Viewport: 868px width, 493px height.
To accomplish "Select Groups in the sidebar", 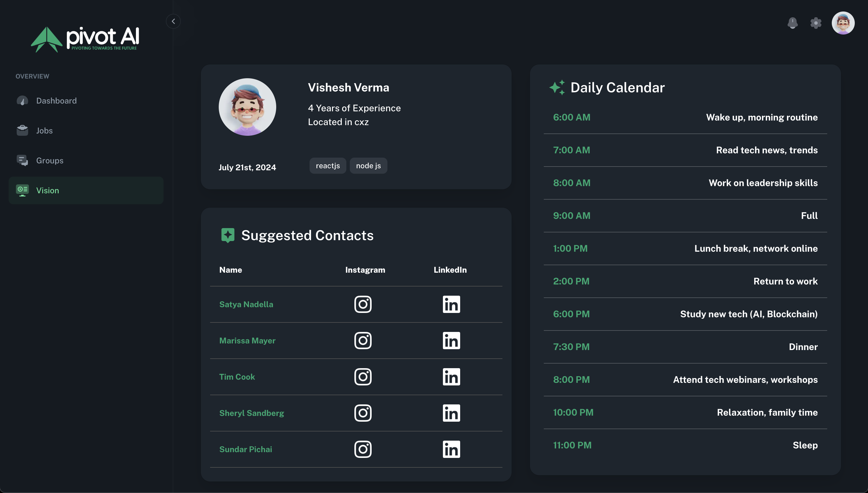I will 49,160.
